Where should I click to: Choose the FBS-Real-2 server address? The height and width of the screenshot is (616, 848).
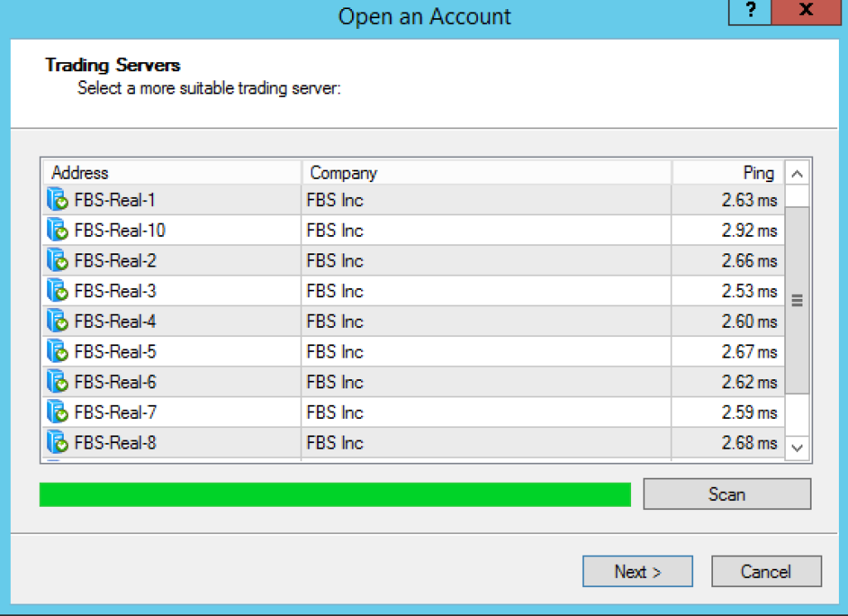[x=115, y=261]
